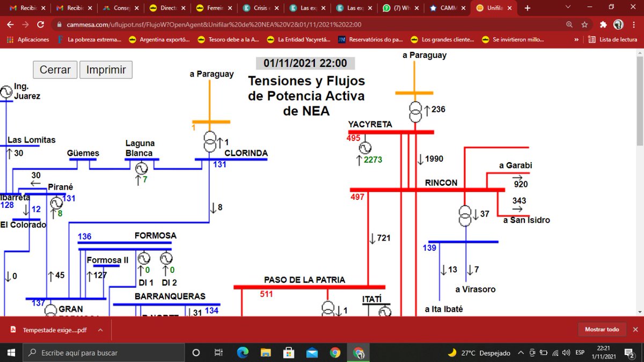Click Ing. Juarez generator symbol
Viewport: 644px width, 362px height.
coord(6,92)
